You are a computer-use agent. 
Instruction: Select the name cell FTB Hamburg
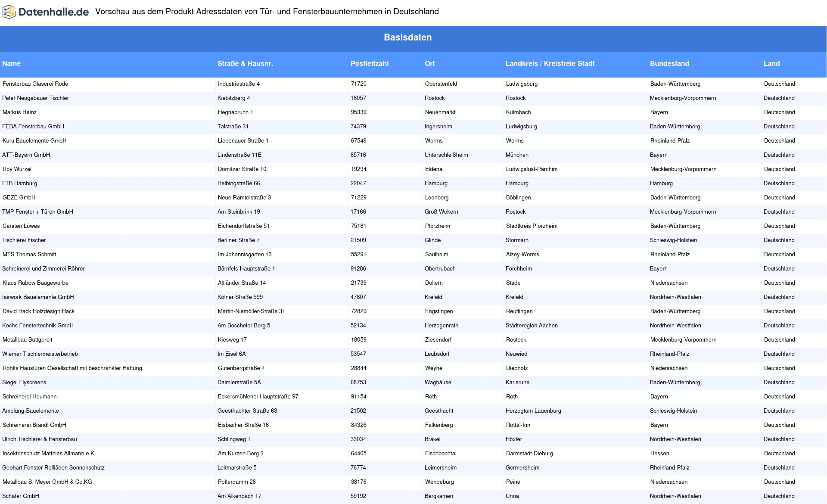pyautogui.click(x=108, y=184)
